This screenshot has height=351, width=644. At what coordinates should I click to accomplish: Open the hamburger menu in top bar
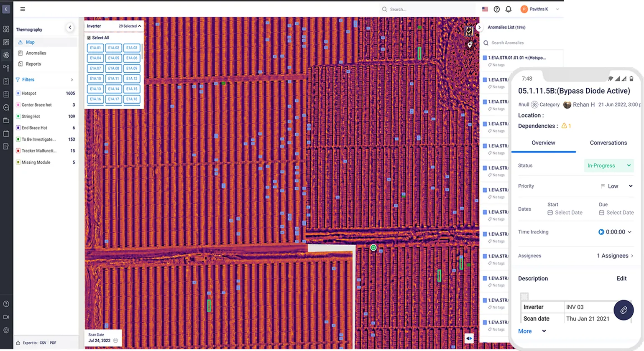23,9
